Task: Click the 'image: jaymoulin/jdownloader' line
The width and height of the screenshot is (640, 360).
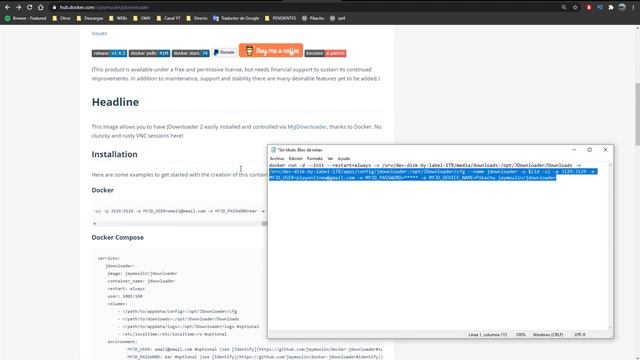Action: [142, 273]
